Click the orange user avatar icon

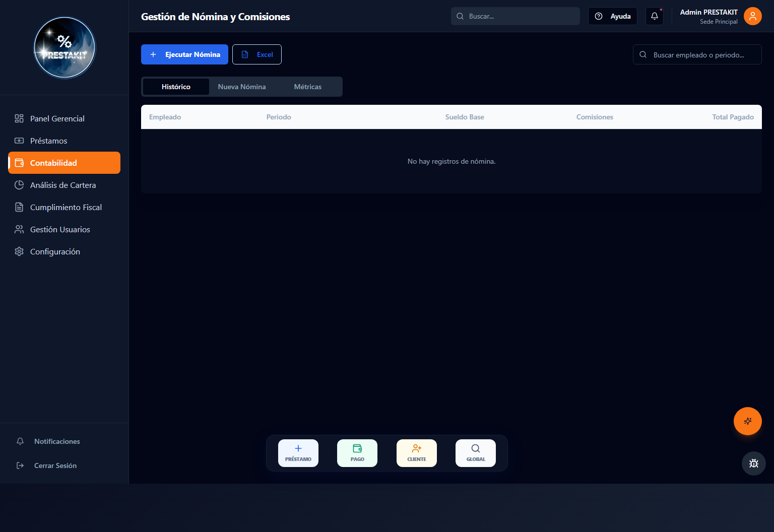[x=752, y=16]
